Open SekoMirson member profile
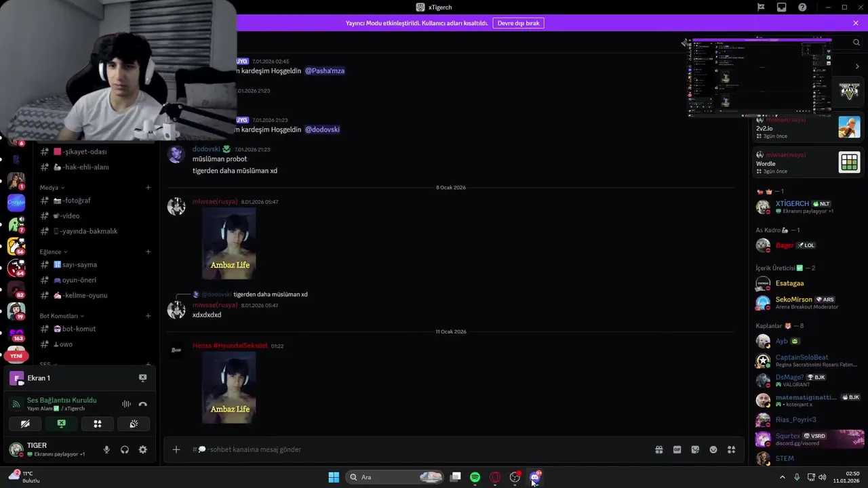This screenshot has height=488, width=868. [x=807, y=303]
